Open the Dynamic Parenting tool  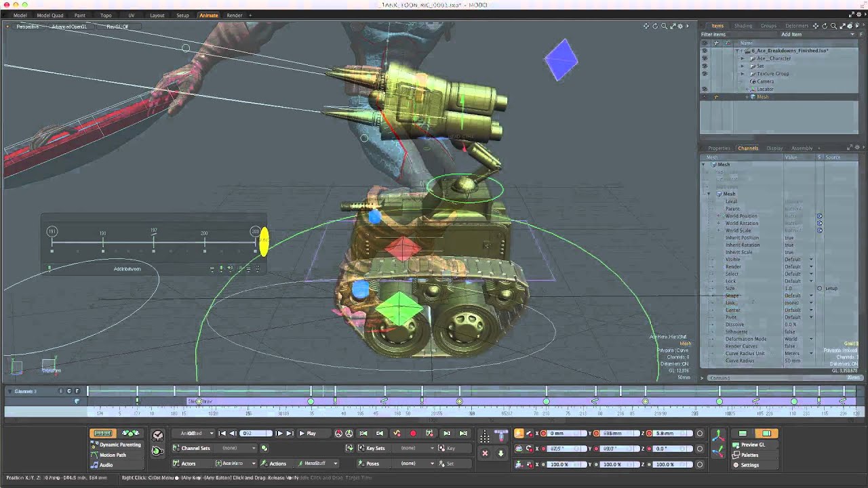pos(116,445)
